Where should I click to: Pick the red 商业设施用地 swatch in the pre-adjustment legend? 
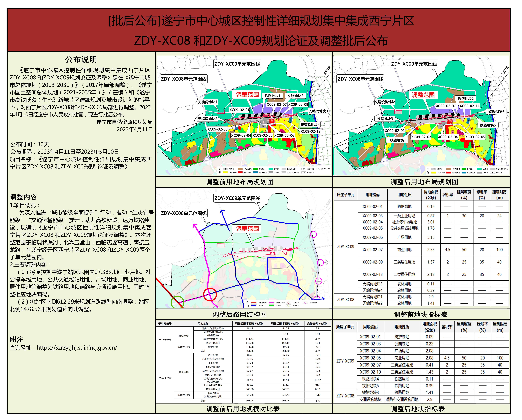[240, 172]
